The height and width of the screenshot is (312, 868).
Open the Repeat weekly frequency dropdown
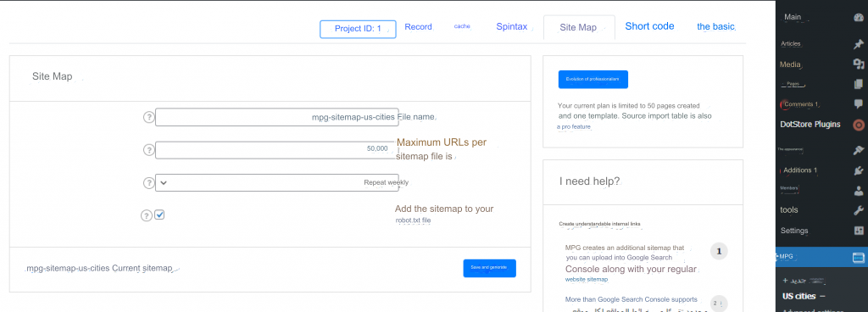(x=277, y=182)
